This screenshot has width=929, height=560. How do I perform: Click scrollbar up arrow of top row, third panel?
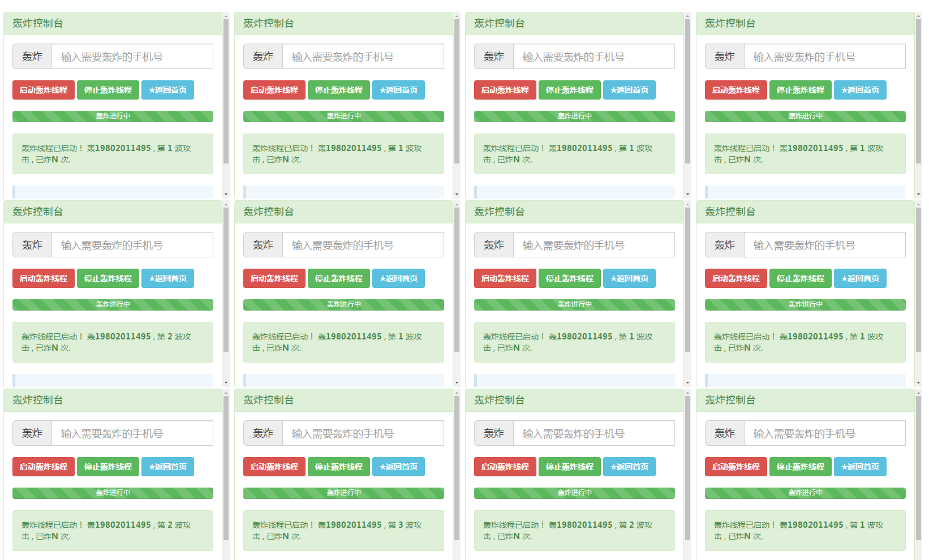[687, 16]
